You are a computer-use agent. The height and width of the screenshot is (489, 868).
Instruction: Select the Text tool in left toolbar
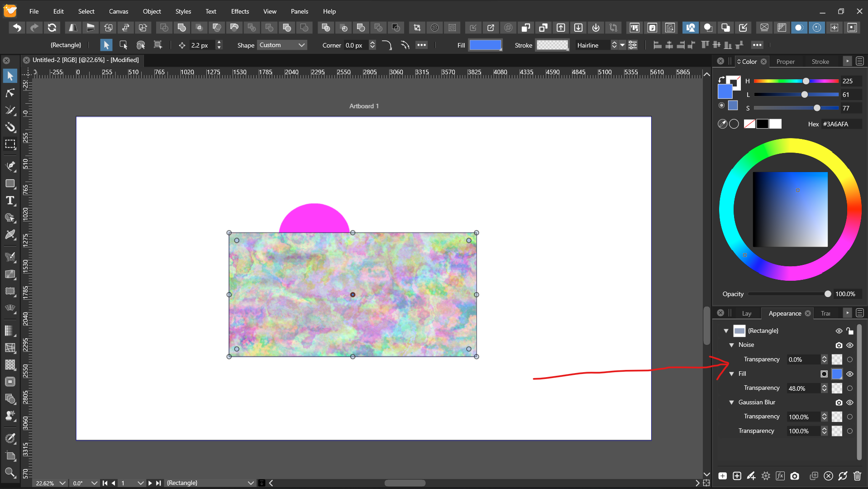pyautogui.click(x=10, y=201)
